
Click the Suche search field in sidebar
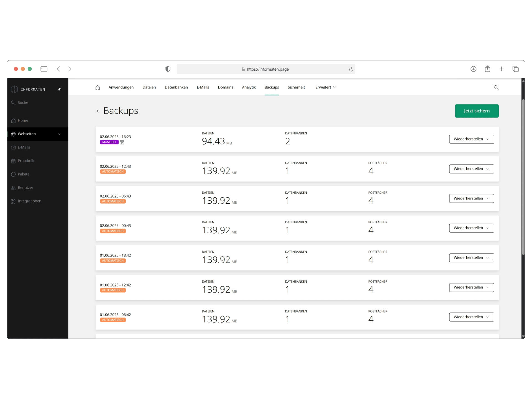(37, 103)
